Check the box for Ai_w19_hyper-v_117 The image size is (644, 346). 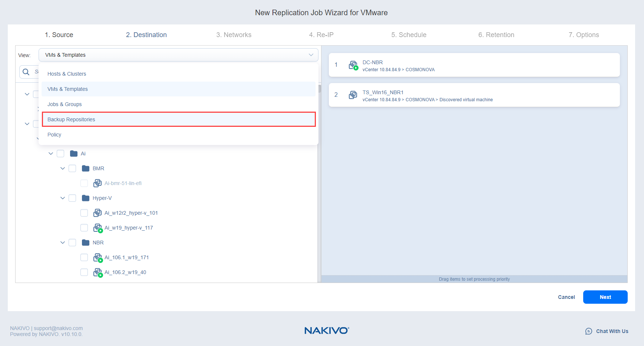(84, 228)
